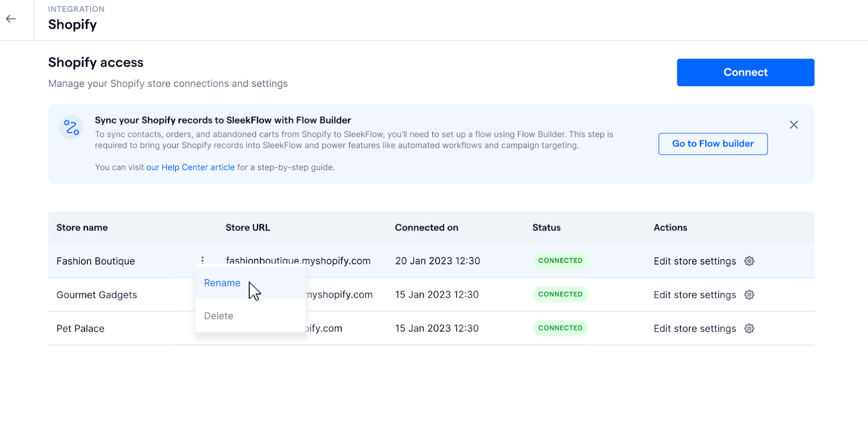Click CONNECTED badge for Fashion Boutique
This screenshot has width=868, height=439.
pyautogui.click(x=560, y=260)
